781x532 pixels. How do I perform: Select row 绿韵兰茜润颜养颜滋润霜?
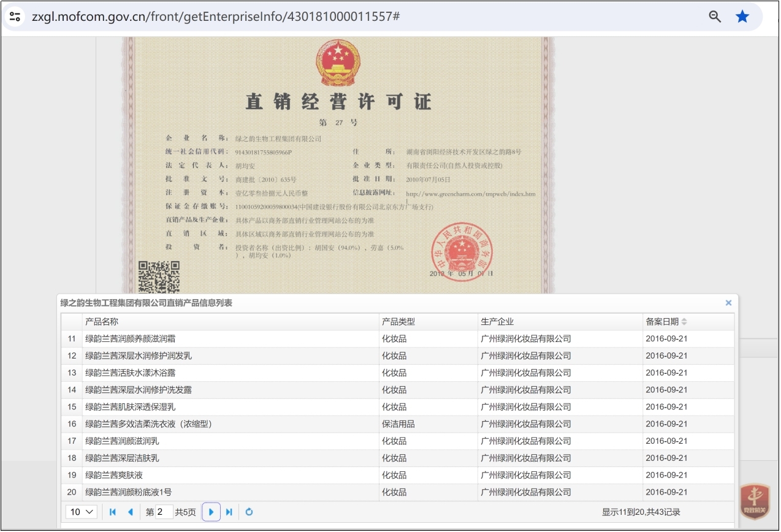pyautogui.click(x=398, y=338)
